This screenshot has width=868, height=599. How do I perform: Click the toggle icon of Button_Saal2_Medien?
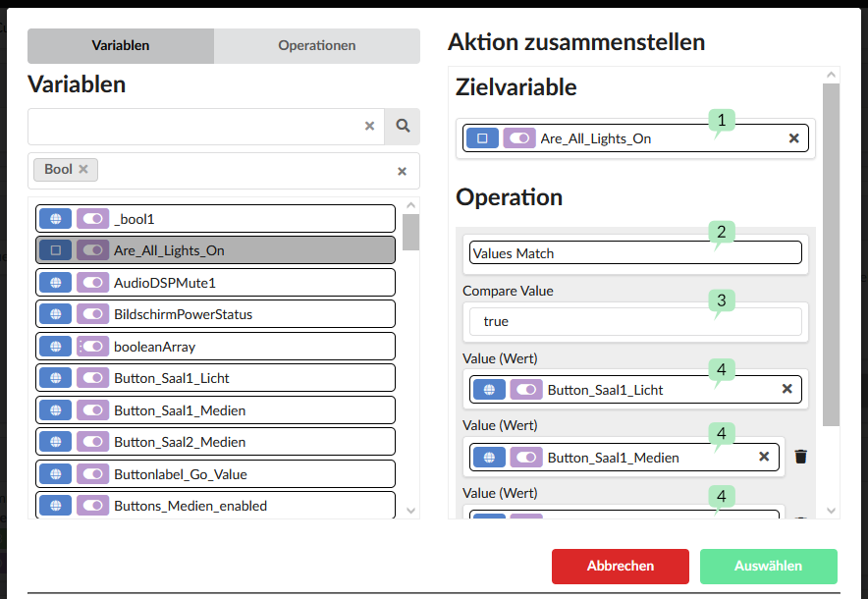tap(93, 442)
